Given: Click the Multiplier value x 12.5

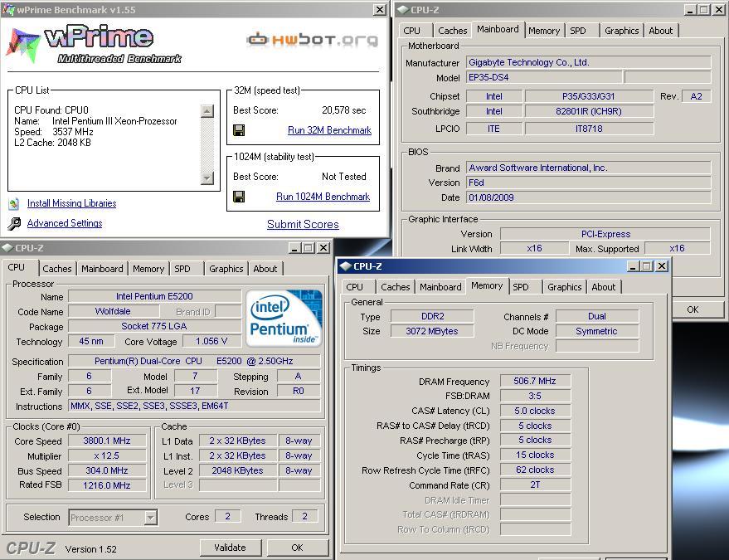Looking at the screenshot, I should click(107, 455).
